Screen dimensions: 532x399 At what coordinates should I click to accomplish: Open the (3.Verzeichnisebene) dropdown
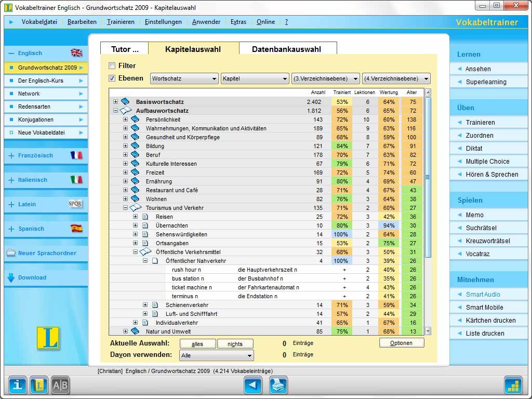[325, 78]
